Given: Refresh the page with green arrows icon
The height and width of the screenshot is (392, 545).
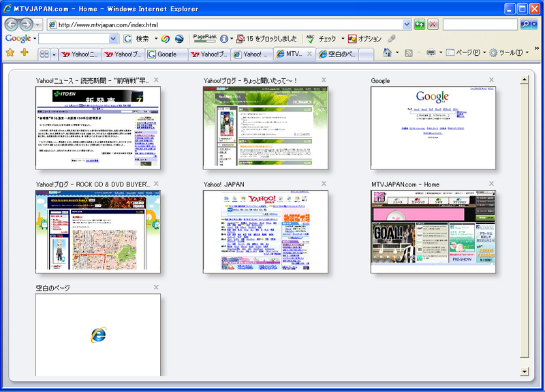Looking at the screenshot, I should tap(420, 24).
